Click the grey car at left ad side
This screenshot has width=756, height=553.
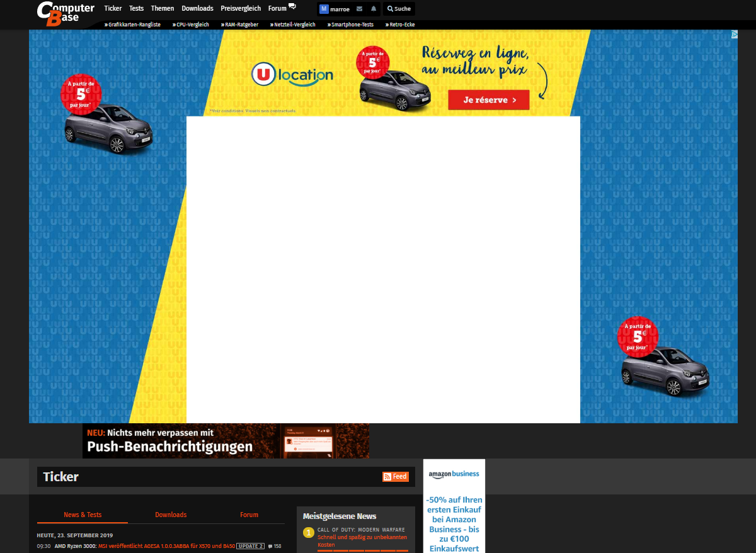point(109,128)
